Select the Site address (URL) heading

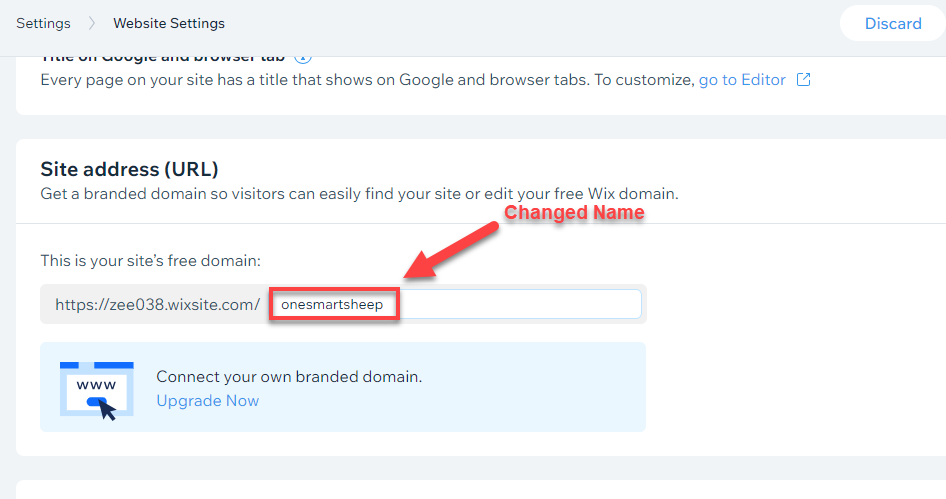(x=129, y=169)
